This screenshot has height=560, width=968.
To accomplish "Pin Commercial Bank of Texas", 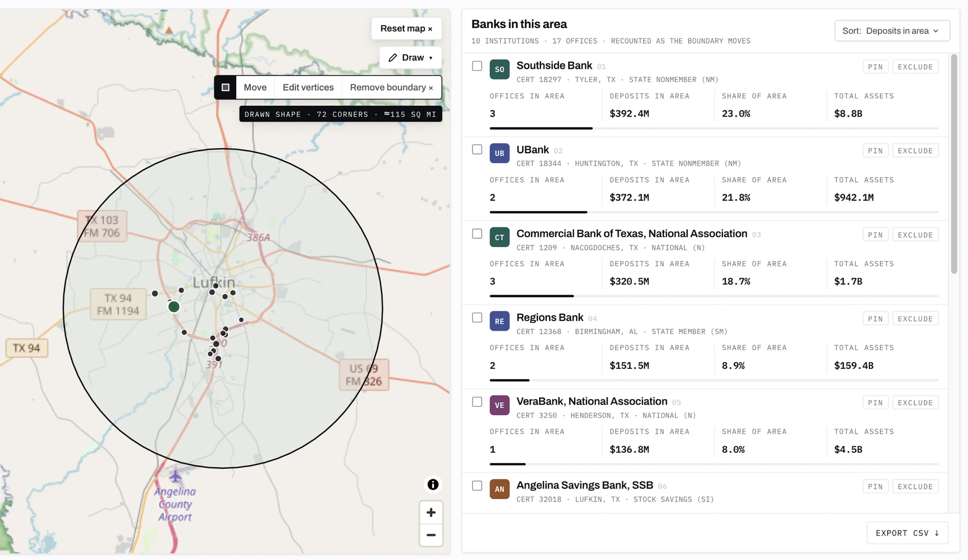I will [875, 235].
